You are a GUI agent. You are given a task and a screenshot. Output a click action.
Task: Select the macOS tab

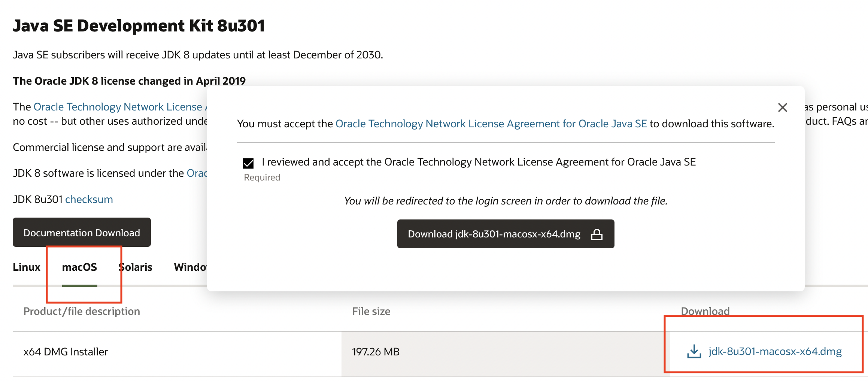[x=79, y=267]
